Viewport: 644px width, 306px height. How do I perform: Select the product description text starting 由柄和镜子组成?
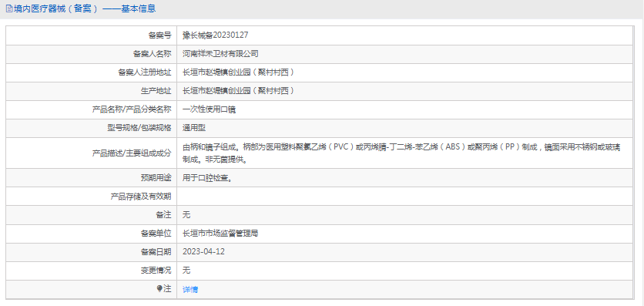[401, 153]
